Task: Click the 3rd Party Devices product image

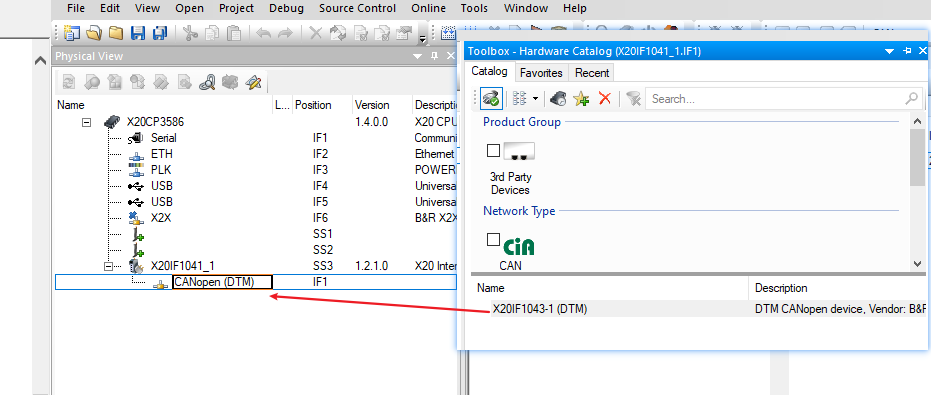Action: pos(519,151)
